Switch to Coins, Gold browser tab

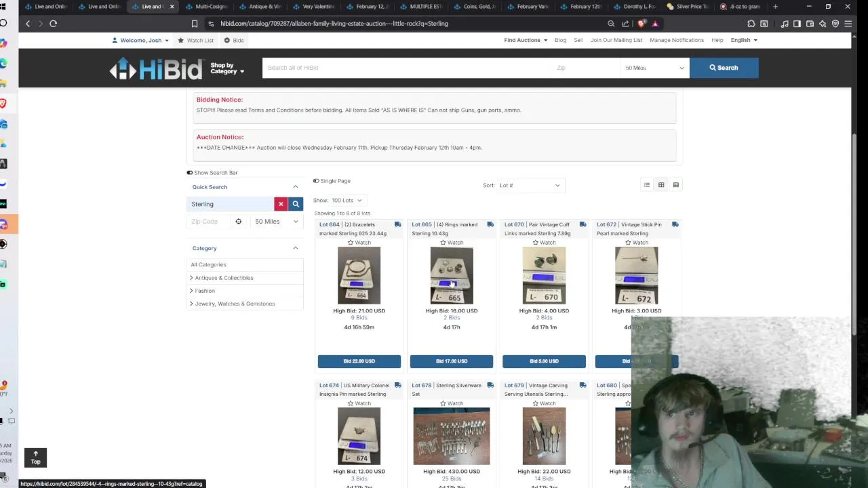pos(475,7)
